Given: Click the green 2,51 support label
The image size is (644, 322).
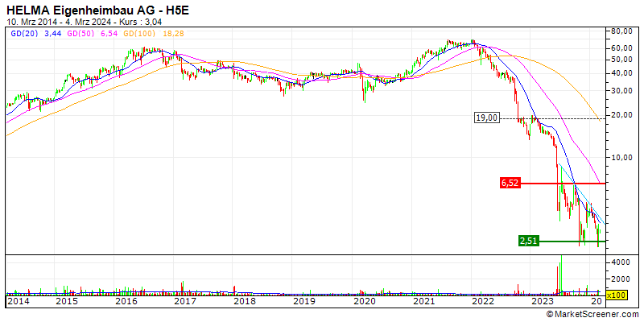Looking at the screenshot, I should click(529, 241).
